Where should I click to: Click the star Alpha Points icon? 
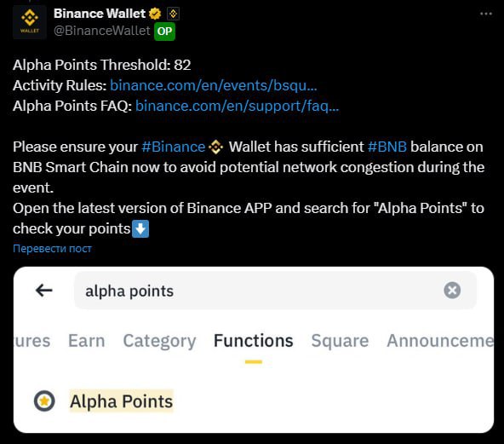(x=44, y=401)
